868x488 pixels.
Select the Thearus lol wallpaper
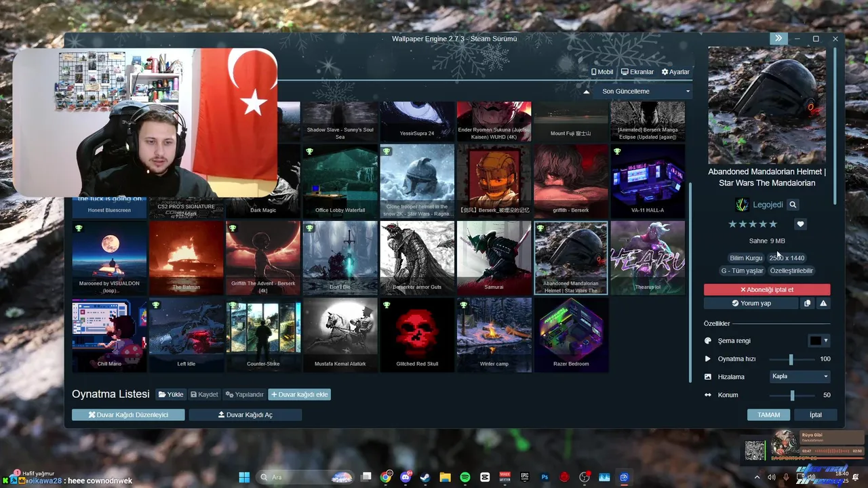coord(648,258)
